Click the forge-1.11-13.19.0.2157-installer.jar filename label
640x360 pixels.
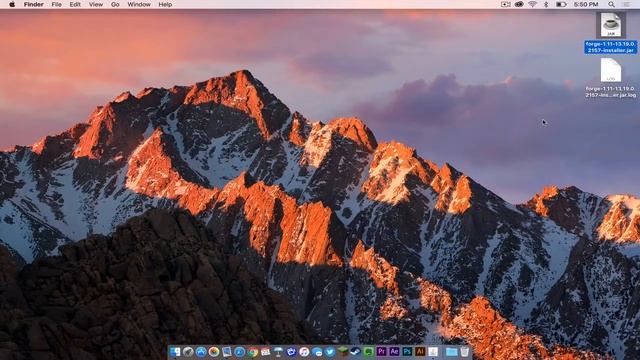tap(611, 47)
